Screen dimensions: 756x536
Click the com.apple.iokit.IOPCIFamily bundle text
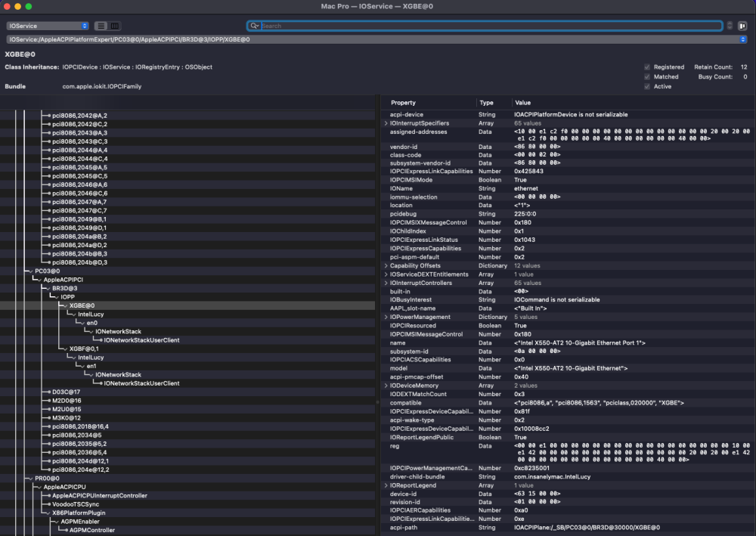click(x=102, y=87)
